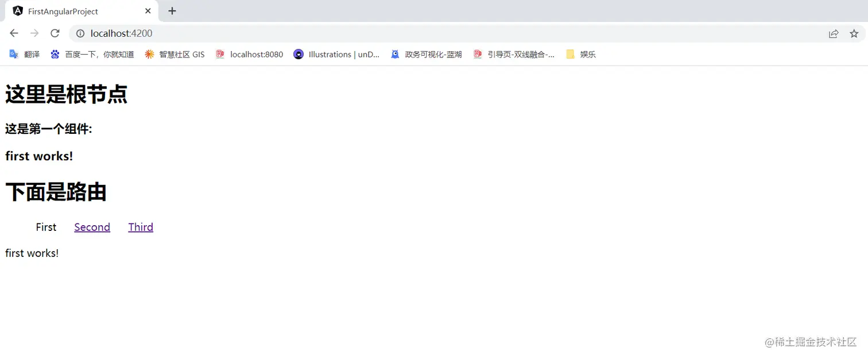868x359 pixels.
Task: Navigate to the Third route link
Action: pos(141,227)
